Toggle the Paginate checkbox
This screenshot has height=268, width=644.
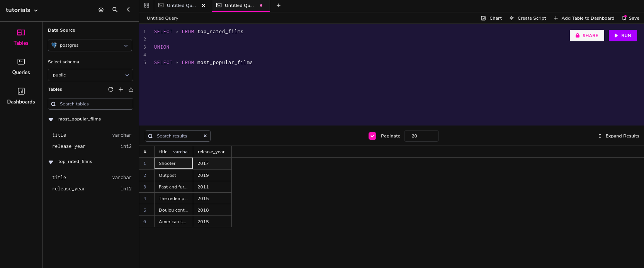tap(372, 136)
